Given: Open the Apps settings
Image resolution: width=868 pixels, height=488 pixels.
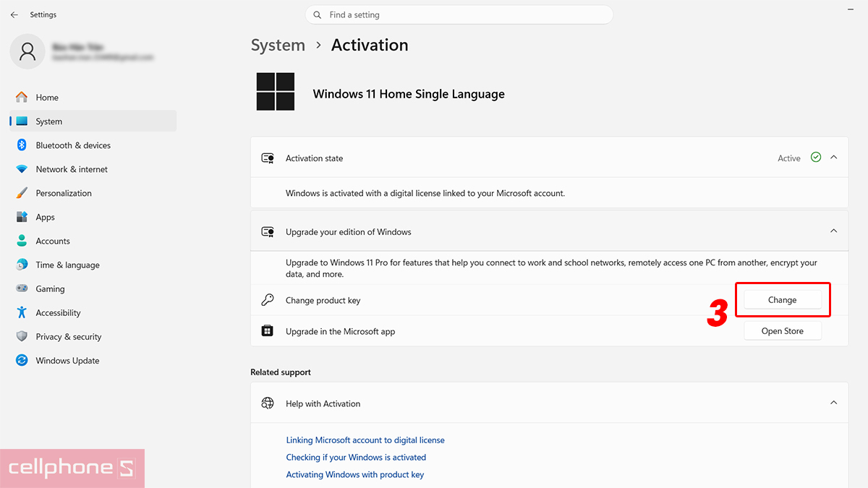Looking at the screenshot, I should click(x=93, y=217).
